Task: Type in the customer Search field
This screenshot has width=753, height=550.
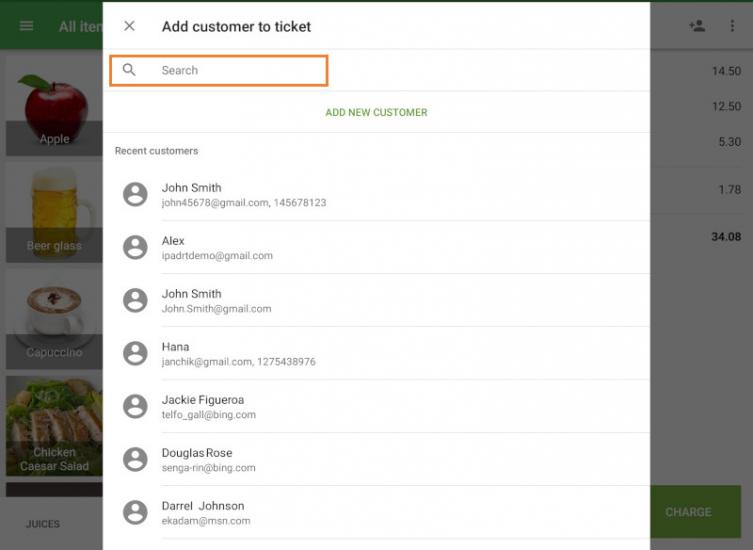Action: point(240,70)
